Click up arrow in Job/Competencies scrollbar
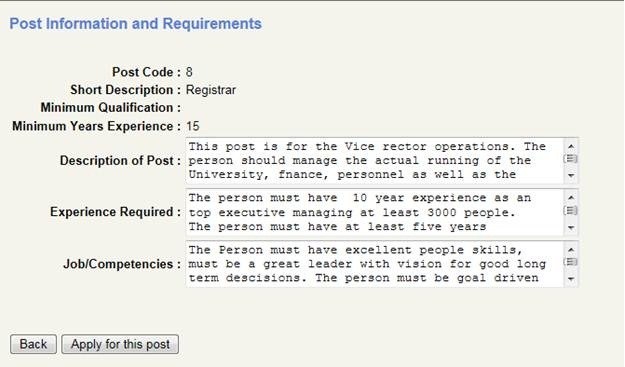 [x=571, y=249]
